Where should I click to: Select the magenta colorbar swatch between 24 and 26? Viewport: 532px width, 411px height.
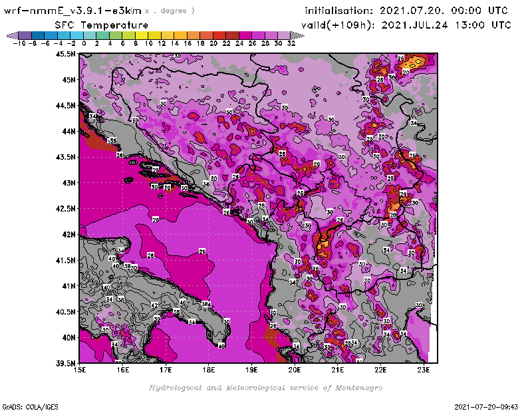coord(245,35)
